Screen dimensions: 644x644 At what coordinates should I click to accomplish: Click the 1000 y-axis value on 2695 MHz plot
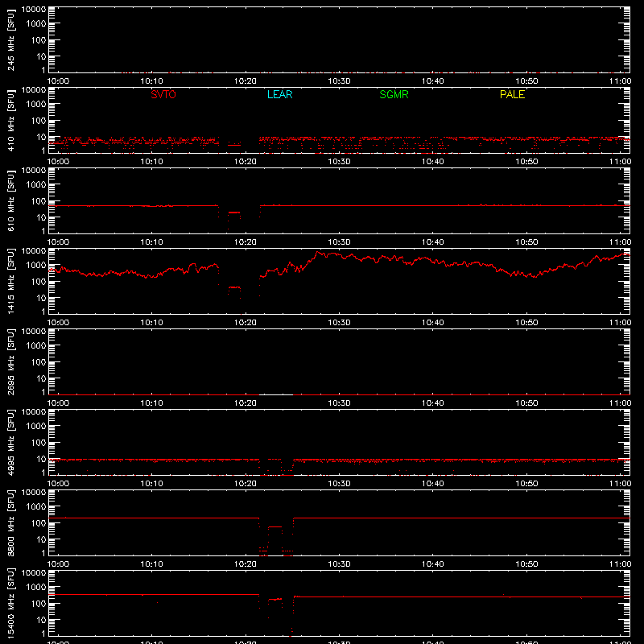(36, 345)
